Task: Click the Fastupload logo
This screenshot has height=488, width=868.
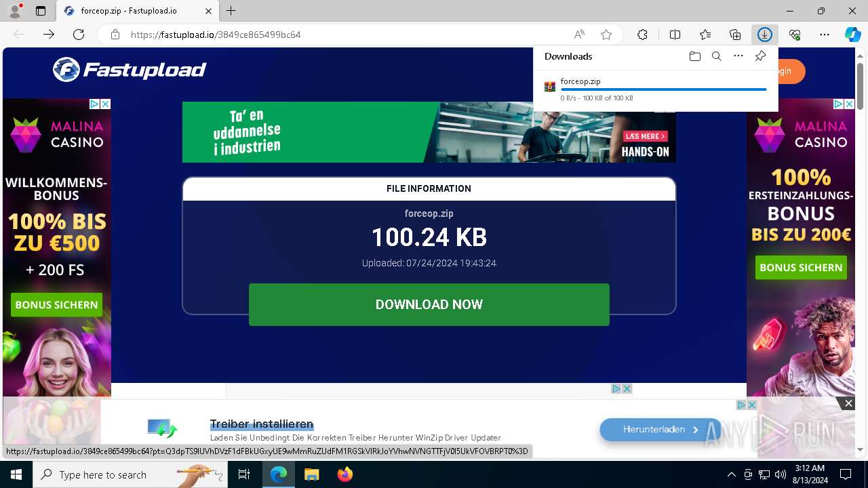Action: tap(130, 69)
